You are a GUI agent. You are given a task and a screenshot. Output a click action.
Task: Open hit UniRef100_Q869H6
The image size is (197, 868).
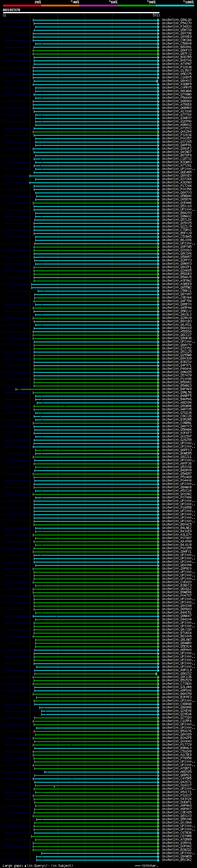coord(177,707)
